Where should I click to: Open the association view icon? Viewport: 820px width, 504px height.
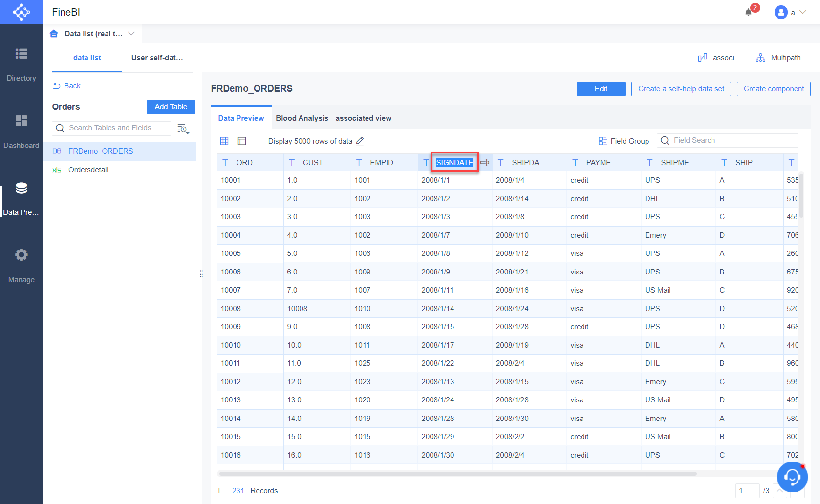(x=703, y=58)
